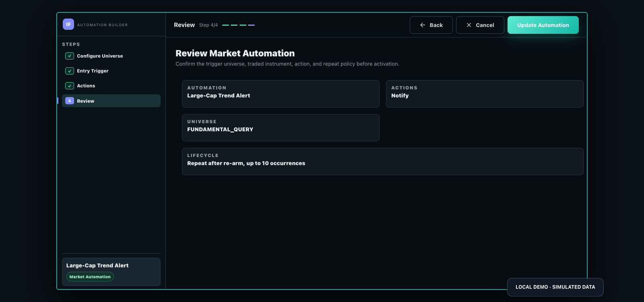Viewport: 644px width, 302px height.
Task: Click the Universe card FUNDAMENTAL_QUERY
Action: [281, 128]
